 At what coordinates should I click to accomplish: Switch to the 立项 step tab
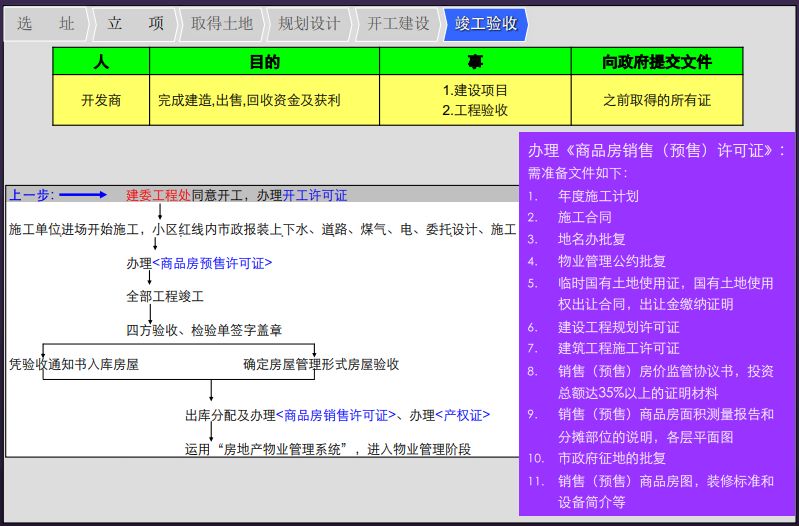pos(135,23)
